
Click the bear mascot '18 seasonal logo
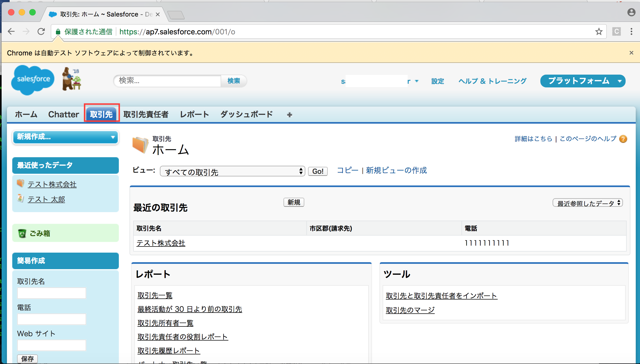pyautogui.click(x=71, y=79)
